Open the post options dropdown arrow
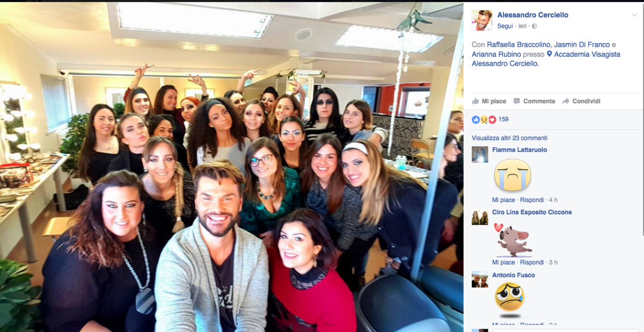 (x=634, y=15)
